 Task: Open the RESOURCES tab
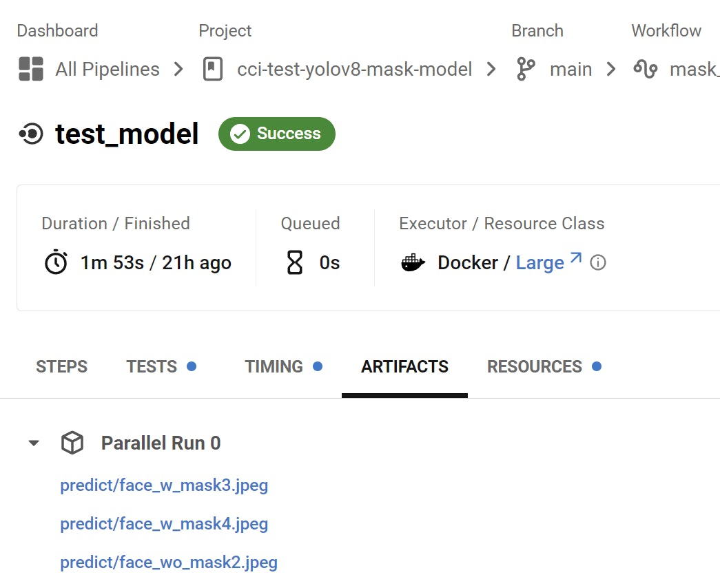tap(535, 366)
